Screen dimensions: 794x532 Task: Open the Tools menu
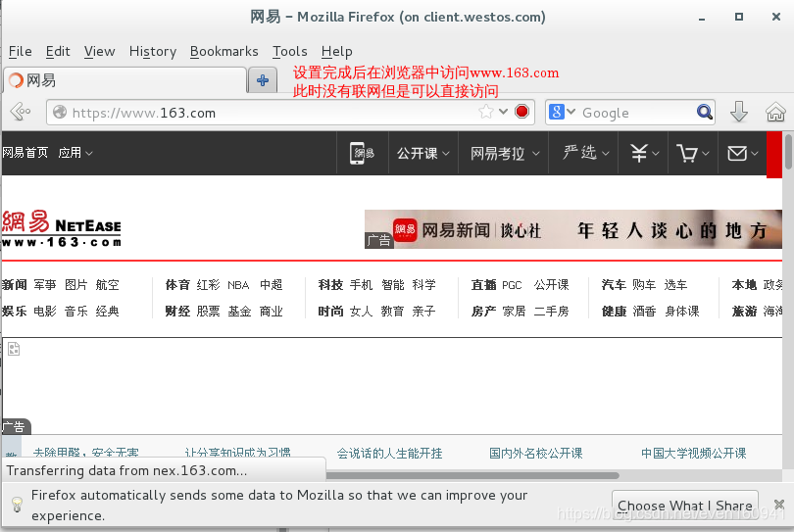click(x=289, y=52)
